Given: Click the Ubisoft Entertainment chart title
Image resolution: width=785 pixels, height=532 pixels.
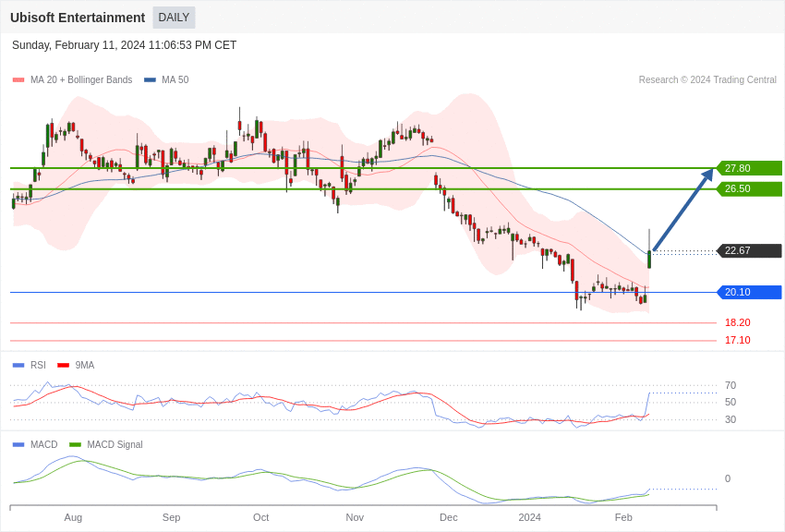Looking at the screenshot, I should click(x=78, y=18).
